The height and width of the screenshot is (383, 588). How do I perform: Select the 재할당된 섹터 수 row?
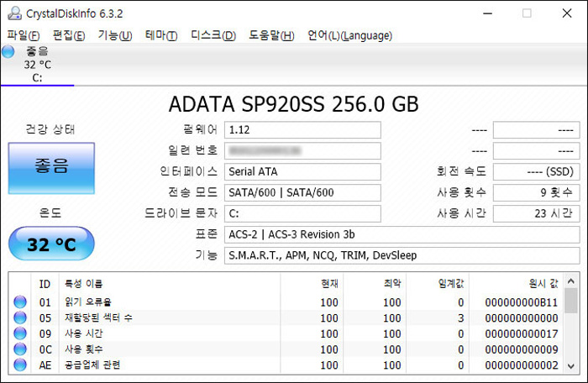pyautogui.click(x=286, y=317)
